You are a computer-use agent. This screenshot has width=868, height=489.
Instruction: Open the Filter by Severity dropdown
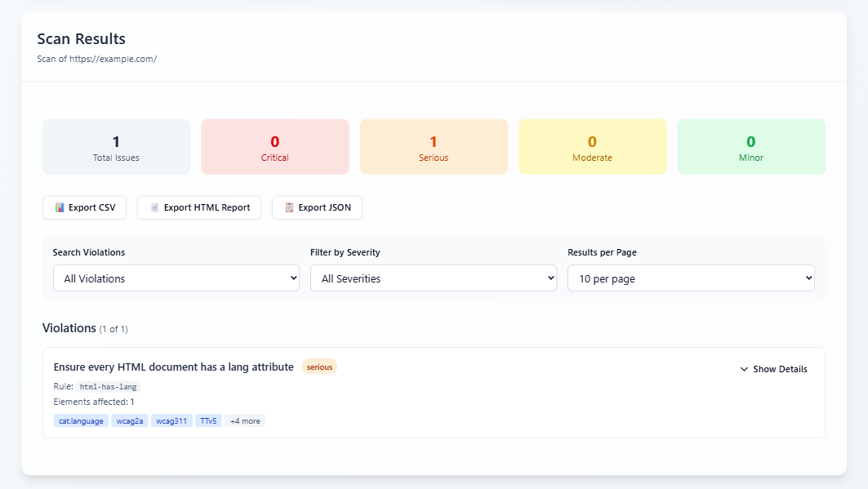[434, 278]
